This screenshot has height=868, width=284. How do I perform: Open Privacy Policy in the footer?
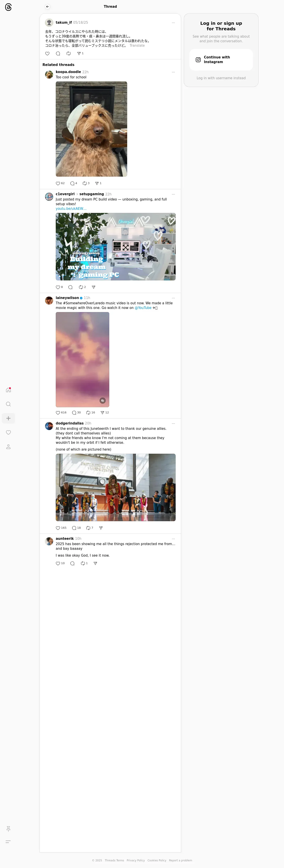pyautogui.click(x=136, y=860)
